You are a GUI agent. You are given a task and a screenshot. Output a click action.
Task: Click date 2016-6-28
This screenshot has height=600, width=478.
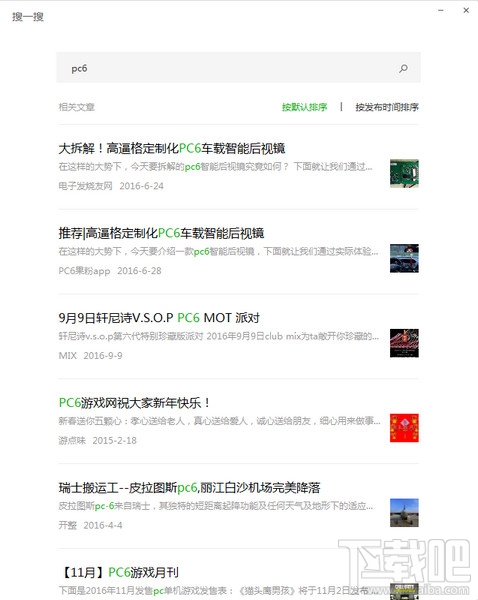139,271
